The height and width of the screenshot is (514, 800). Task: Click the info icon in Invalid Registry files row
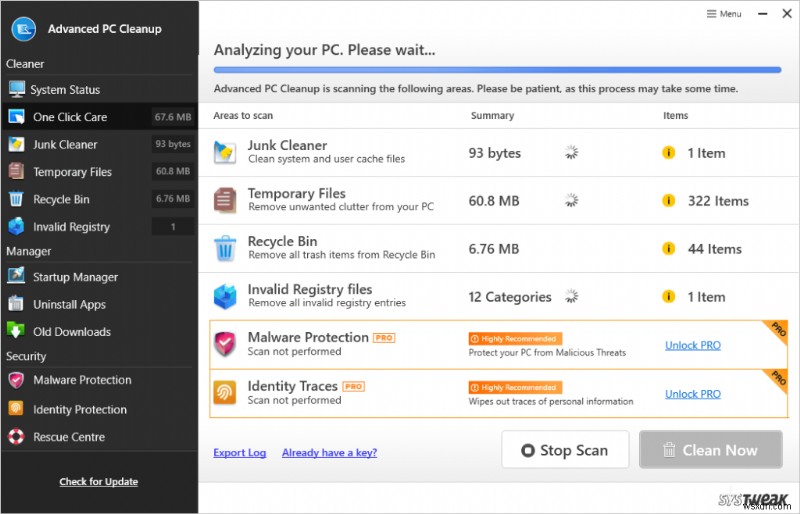668,297
